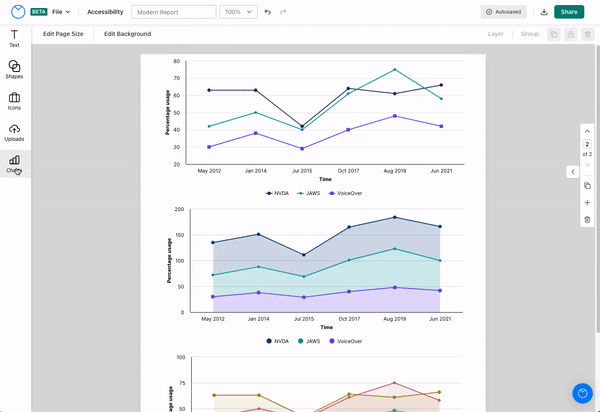600x412 pixels.
Task: Select the area chart's Percentage usage label
Action: point(169,261)
